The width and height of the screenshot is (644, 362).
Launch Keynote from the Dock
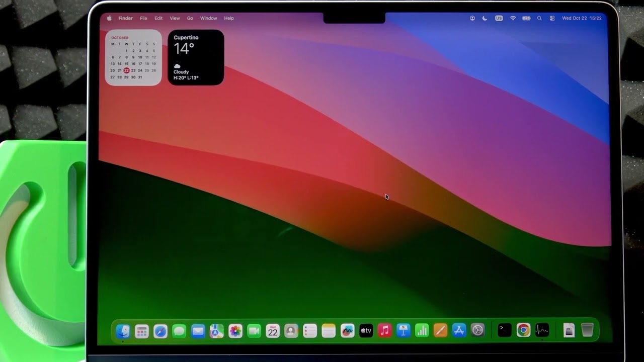(403, 331)
